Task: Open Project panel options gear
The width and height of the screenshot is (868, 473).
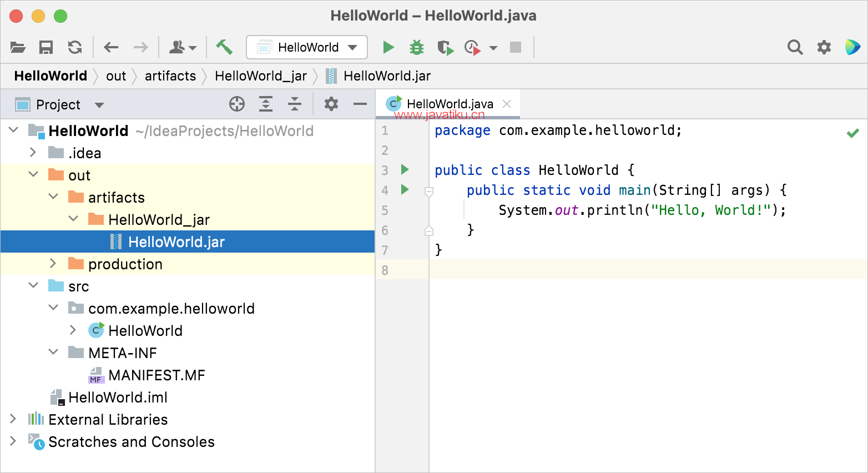Action: 331,104
